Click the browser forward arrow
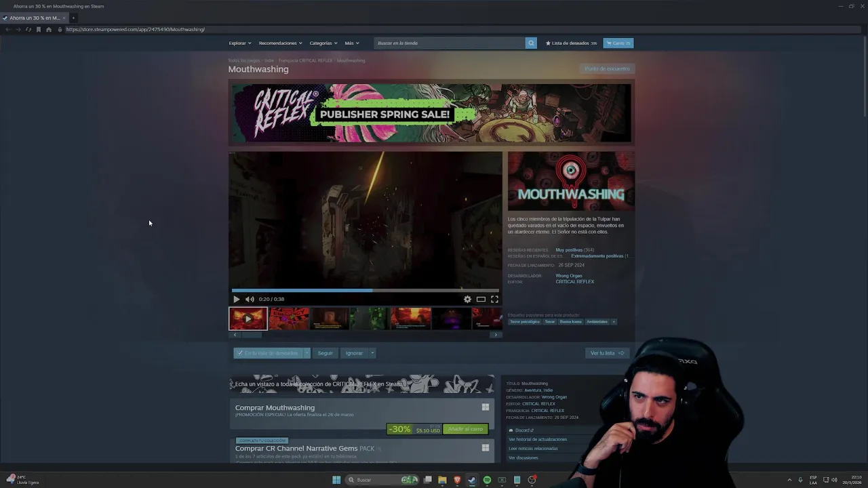 18,29
